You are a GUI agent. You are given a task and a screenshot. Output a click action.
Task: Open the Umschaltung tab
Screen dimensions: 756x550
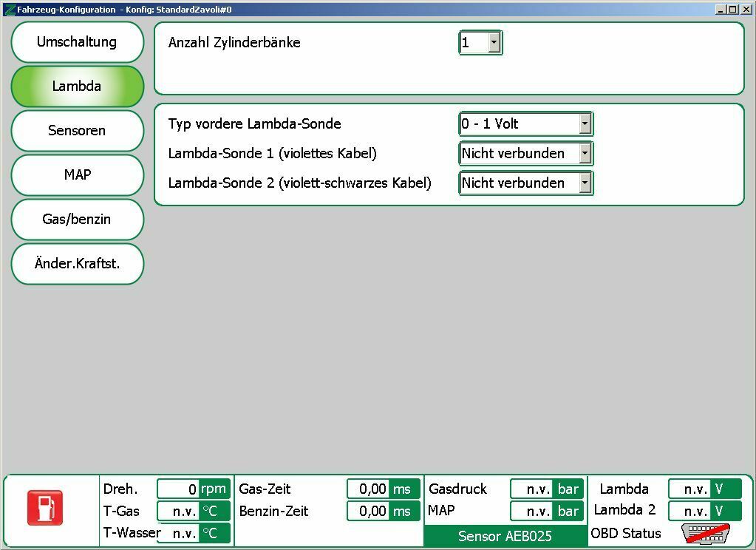(x=77, y=42)
